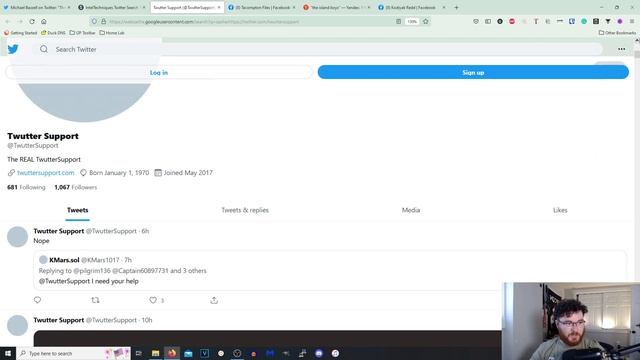
Task: Expand the Other Bookmarks folder
Action: pos(617,33)
